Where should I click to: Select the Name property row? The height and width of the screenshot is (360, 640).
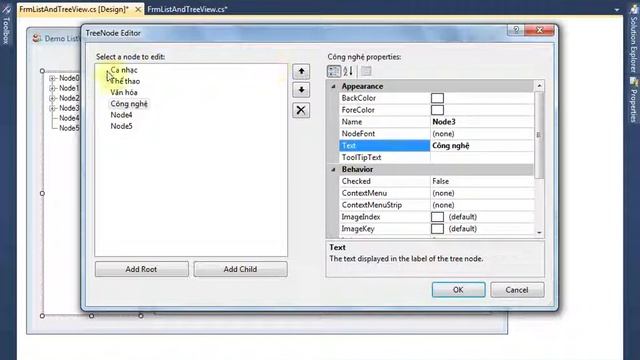tap(436, 122)
